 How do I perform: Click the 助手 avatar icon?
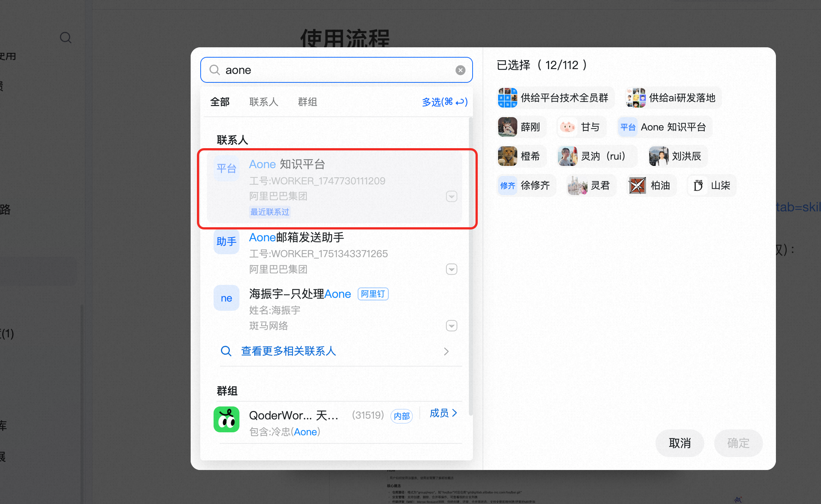pos(226,242)
